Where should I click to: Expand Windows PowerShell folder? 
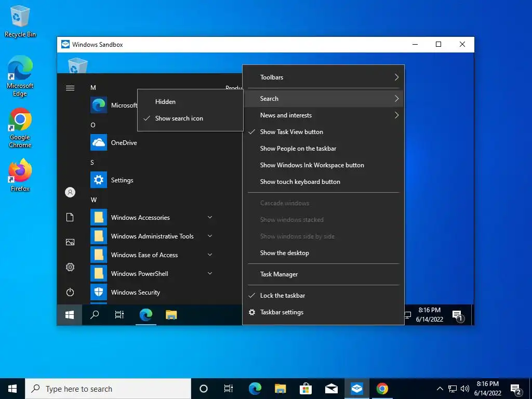(x=152, y=273)
